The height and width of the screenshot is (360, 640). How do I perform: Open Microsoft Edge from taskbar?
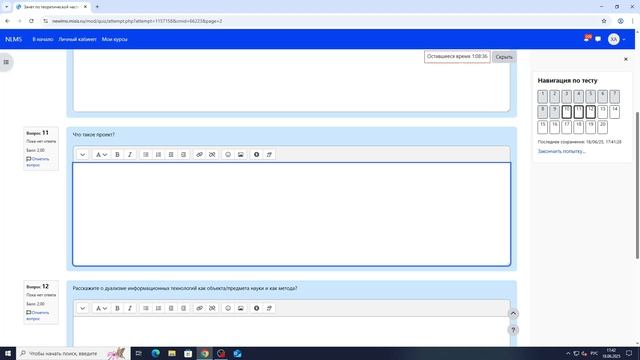click(x=156, y=353)
